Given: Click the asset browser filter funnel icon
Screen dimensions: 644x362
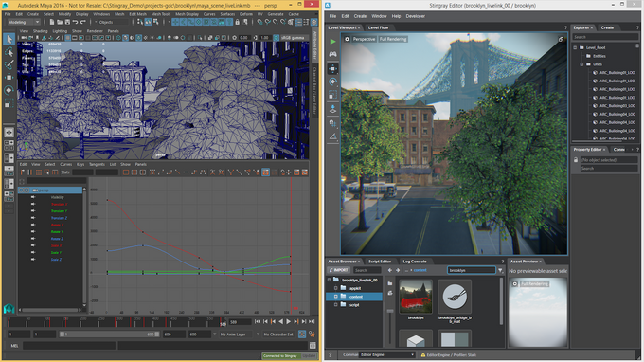Looking at the screenshot, I should coord(500,270).
